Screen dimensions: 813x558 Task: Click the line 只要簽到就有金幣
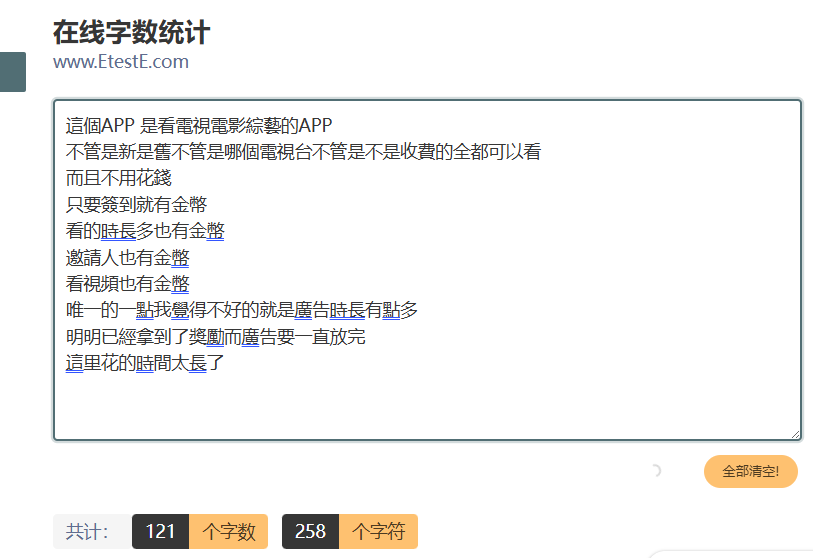[x=136, y=204]
